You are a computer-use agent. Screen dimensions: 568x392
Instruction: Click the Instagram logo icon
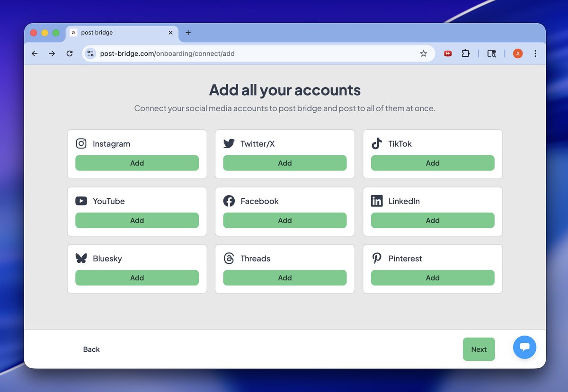81,143
